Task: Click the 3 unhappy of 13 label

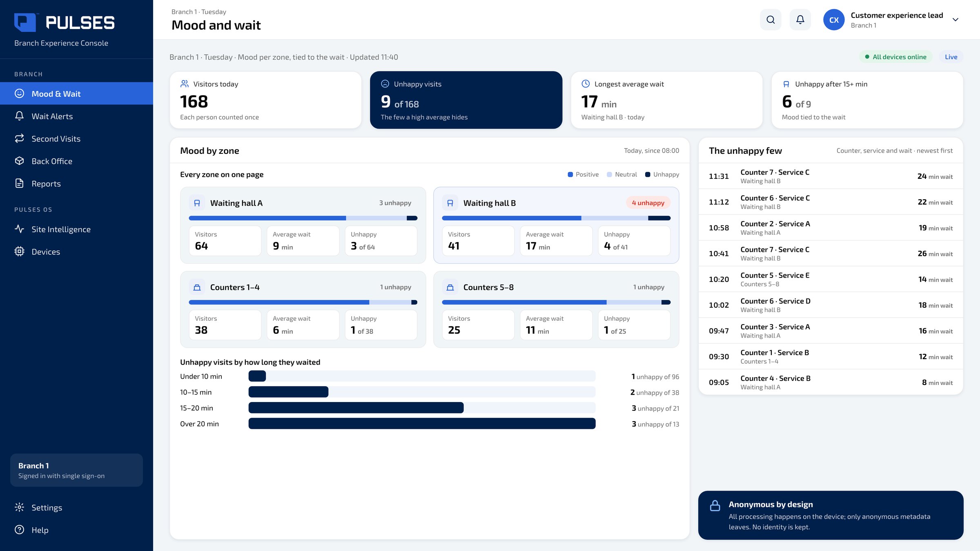Action: click(x=655, y=424)
